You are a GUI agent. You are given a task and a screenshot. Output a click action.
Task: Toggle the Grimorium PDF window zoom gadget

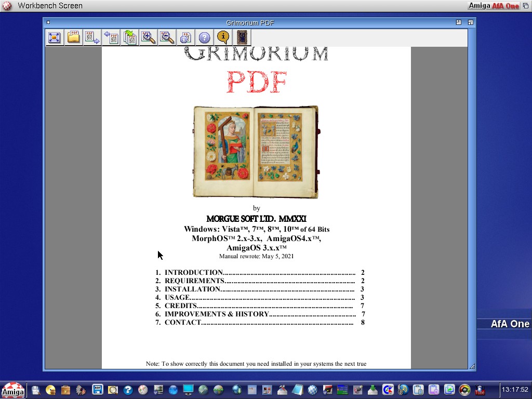click(459, 22)
